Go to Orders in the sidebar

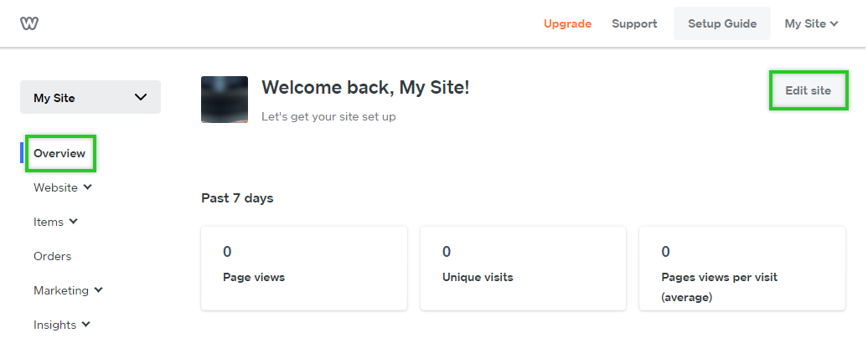52,256
